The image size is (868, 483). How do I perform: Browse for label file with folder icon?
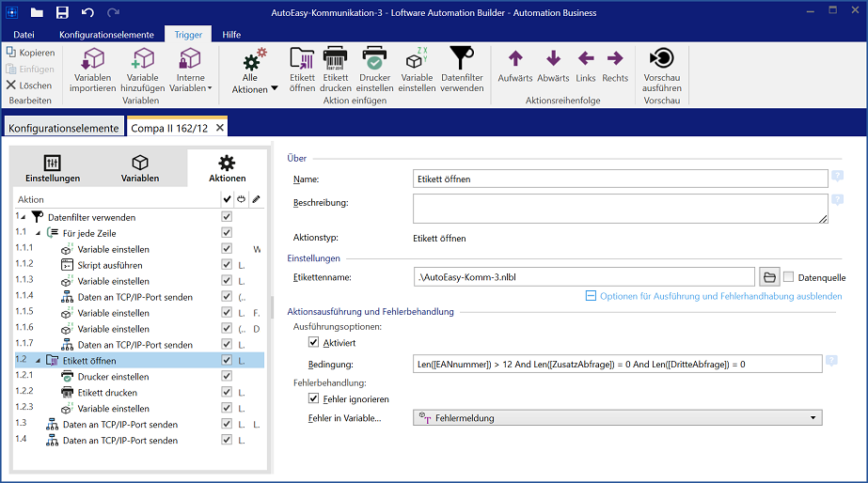pyautogui.click(x=769, y=277)
